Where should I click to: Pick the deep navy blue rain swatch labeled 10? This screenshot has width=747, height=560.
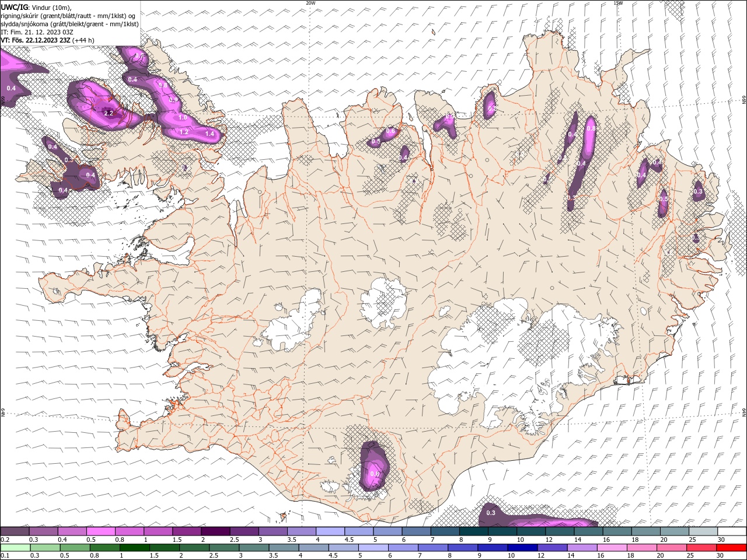[x=522, y=547]
